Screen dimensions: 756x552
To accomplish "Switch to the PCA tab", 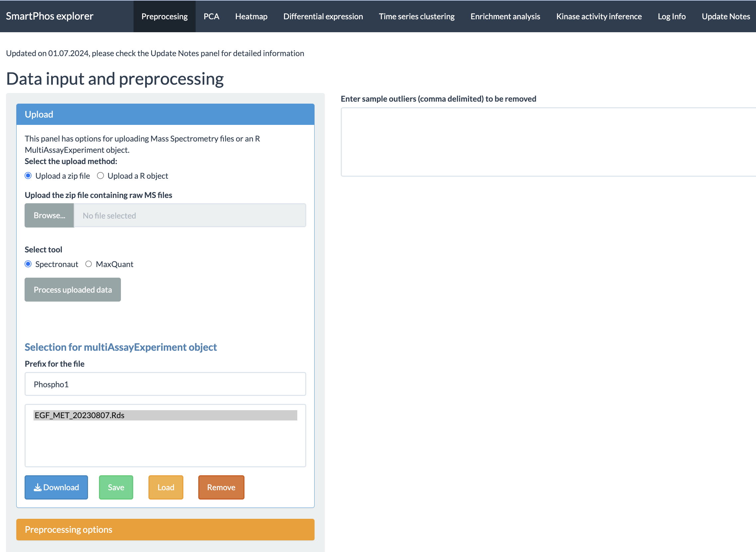I will click(212, 16).
